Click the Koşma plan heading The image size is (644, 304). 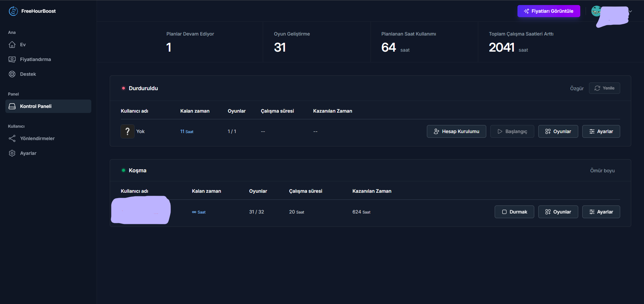click(x=138, y=170)
